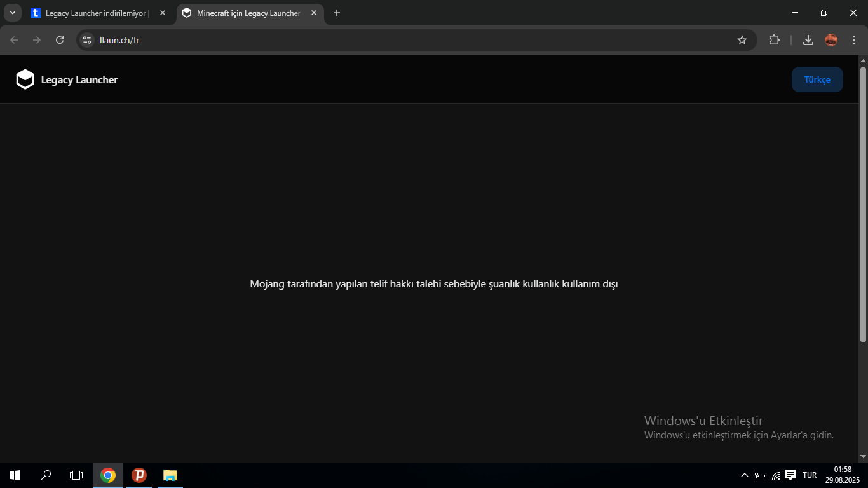This screenshot has width=868, height=488.
Task: Reload the llaun.ch page
Action: click(60, 40)
